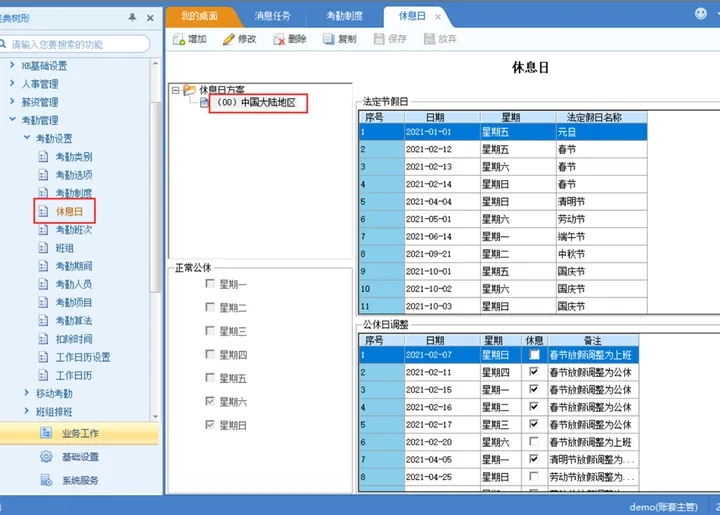
Task: Close the 休息日 tab
Action: click(x=438, y=17)
